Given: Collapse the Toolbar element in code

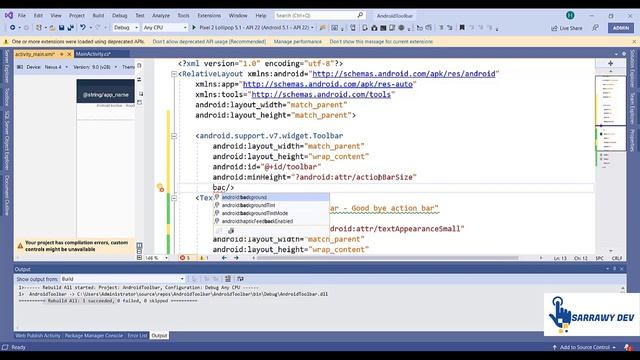Looking at the screenshot, I should 174,136.
